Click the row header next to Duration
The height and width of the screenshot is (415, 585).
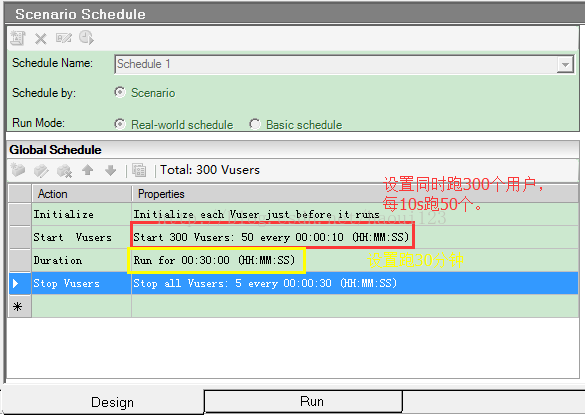[19, 260]
